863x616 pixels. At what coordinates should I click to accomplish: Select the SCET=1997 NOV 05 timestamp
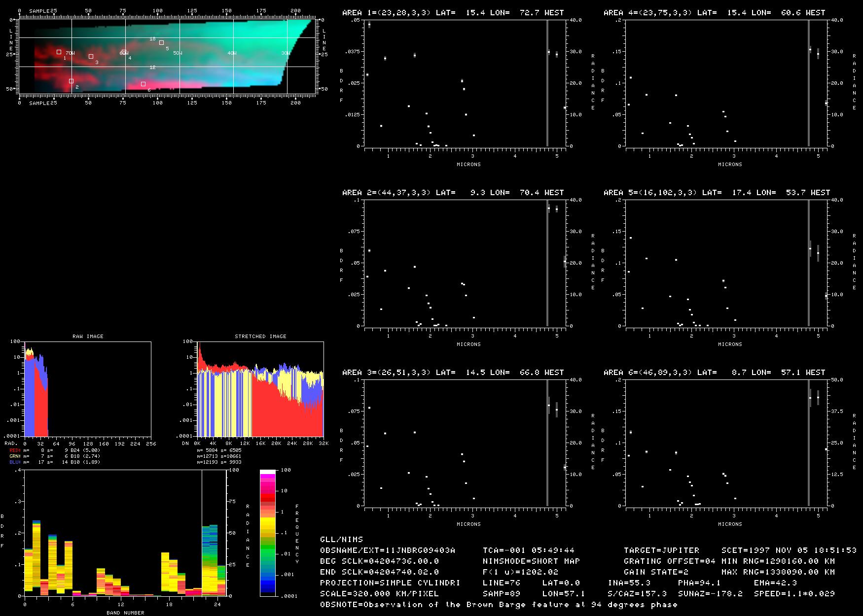pyautogui.click(x=789, y=550)
